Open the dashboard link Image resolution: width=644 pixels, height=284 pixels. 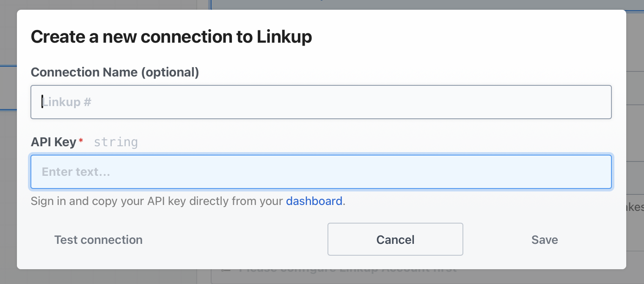(314, 201)
